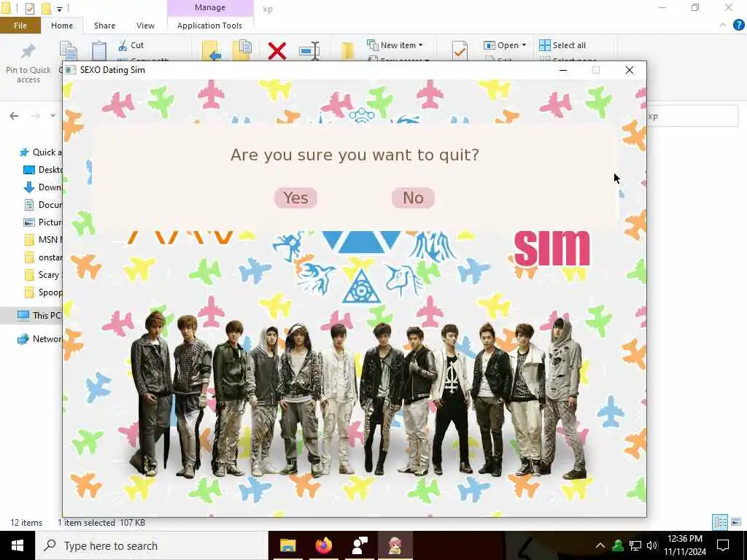The height and width of the screenshot is (560, 747).
Task: Close the SEXO Dating Sim window
Action: pos(630,70)
